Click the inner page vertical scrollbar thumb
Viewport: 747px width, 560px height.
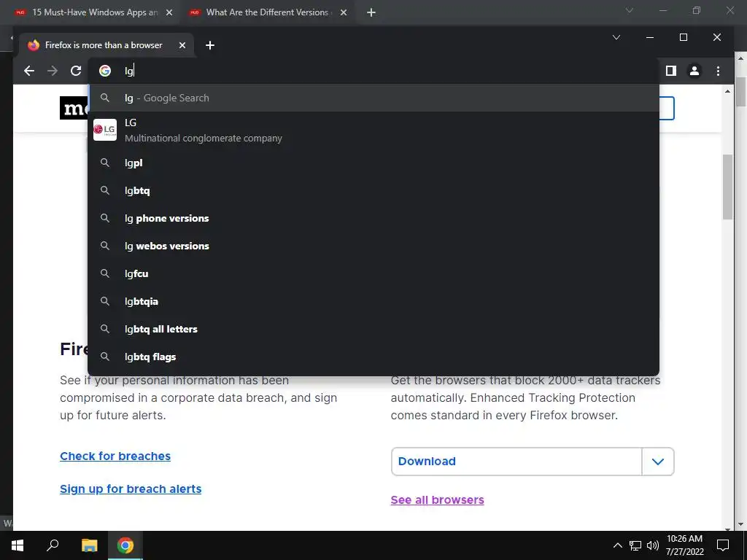pyautogui.click(x=727, y=187)
